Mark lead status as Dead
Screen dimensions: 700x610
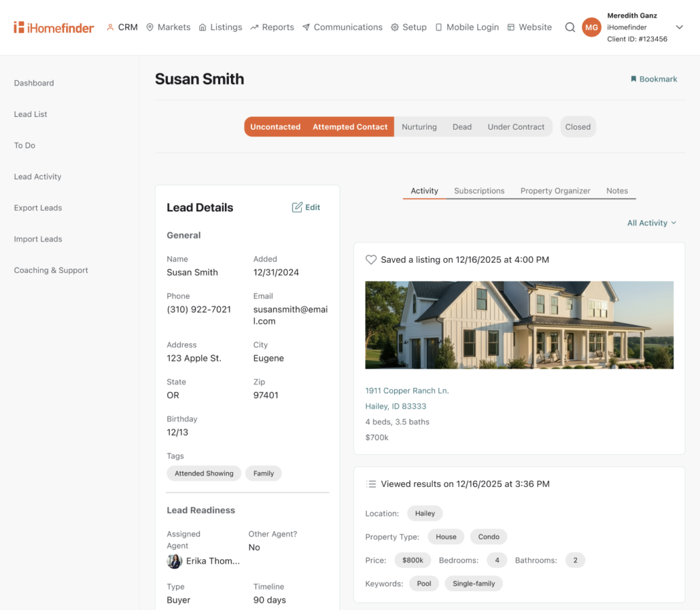point(462,127)
